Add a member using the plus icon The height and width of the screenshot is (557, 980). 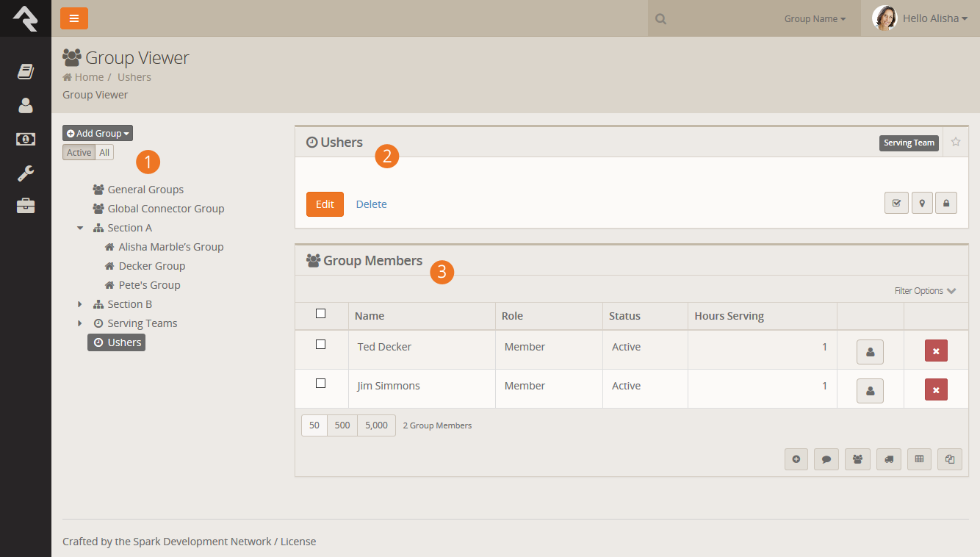(796, 459)
